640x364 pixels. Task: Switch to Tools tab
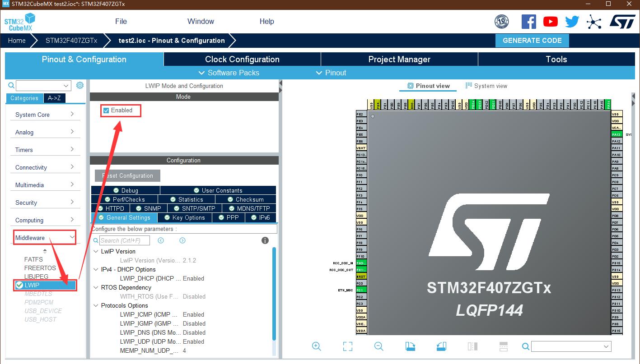tap(556, 59)
